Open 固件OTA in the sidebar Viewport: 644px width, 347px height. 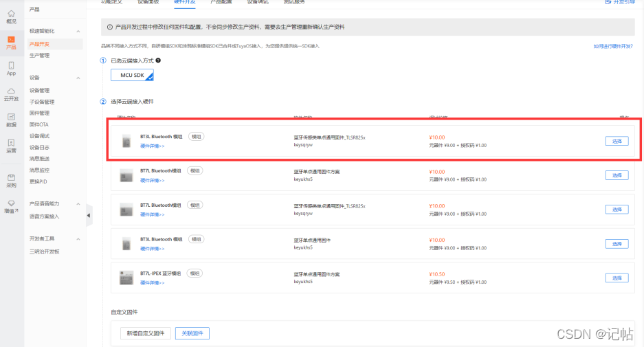(x=39, y=124)
